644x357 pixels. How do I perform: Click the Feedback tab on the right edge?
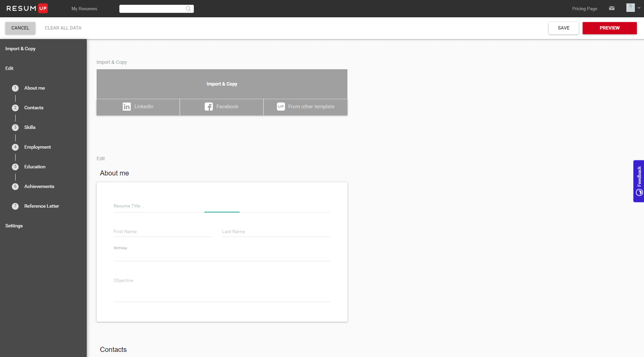(x=639, y=181)
